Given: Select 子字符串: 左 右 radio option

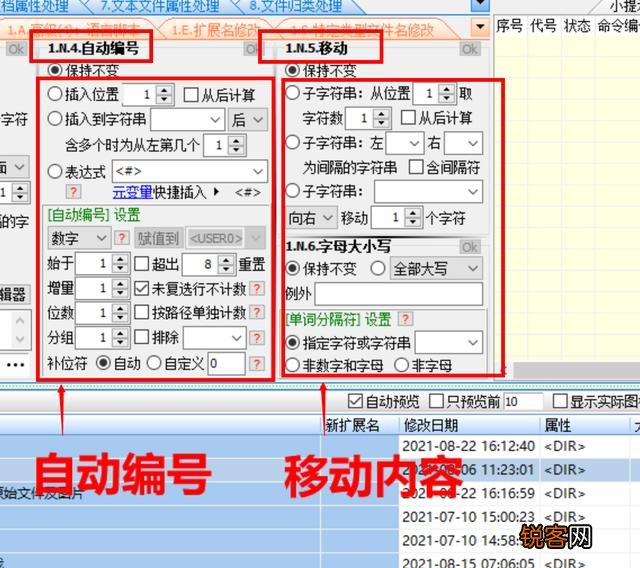Looking at the screenshot, I should [292, 143].
